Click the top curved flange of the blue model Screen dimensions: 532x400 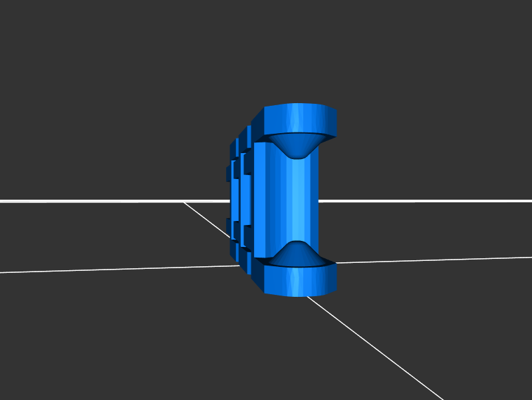301,119
